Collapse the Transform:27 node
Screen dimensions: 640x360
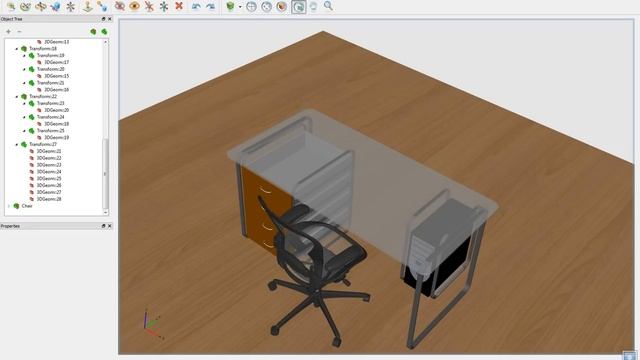(17, 144)
